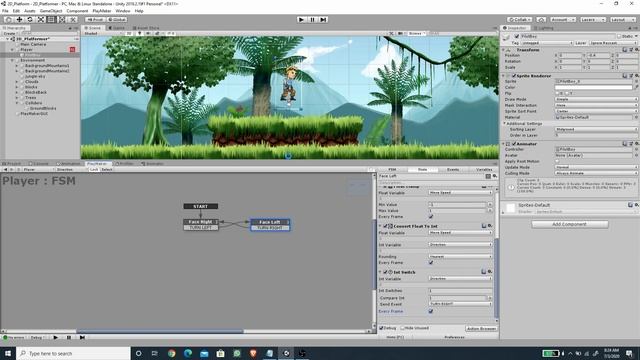
Task: Open Google Chrome from taskbar
Action: coord(171,353)
